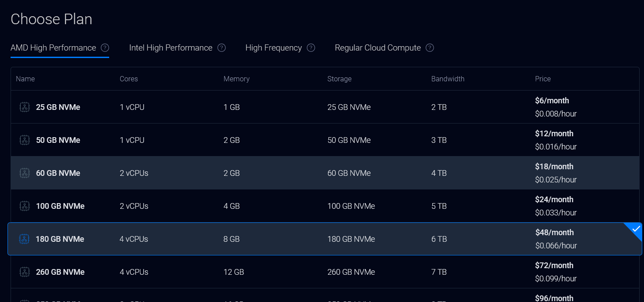Click the chip icon for 260 GB NVMe plan
Screen dimensions: 644x302
[25, 272]
